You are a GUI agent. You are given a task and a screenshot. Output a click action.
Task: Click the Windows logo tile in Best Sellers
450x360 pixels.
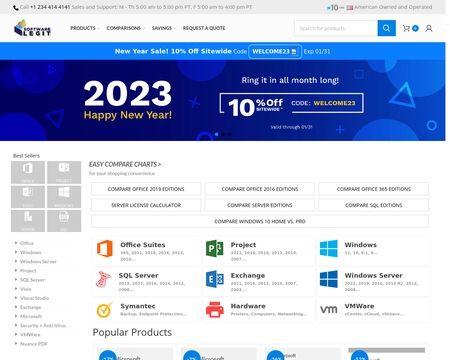tap(64, 197)
